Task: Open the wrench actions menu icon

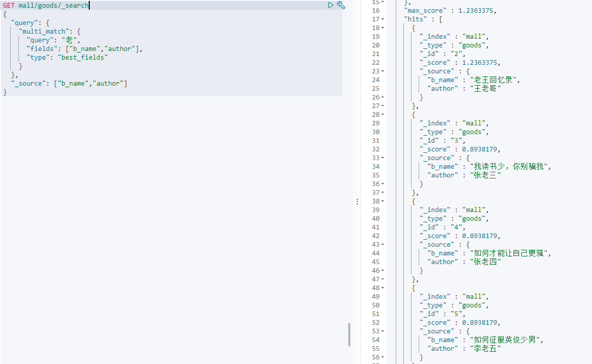Action: click(341, 5)
